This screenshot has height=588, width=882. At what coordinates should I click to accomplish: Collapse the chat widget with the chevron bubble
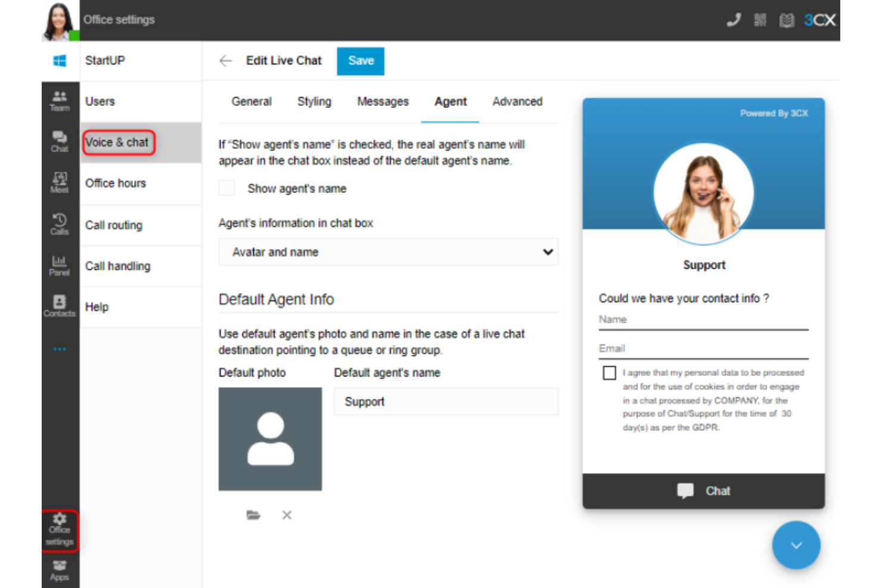(796, 545)
